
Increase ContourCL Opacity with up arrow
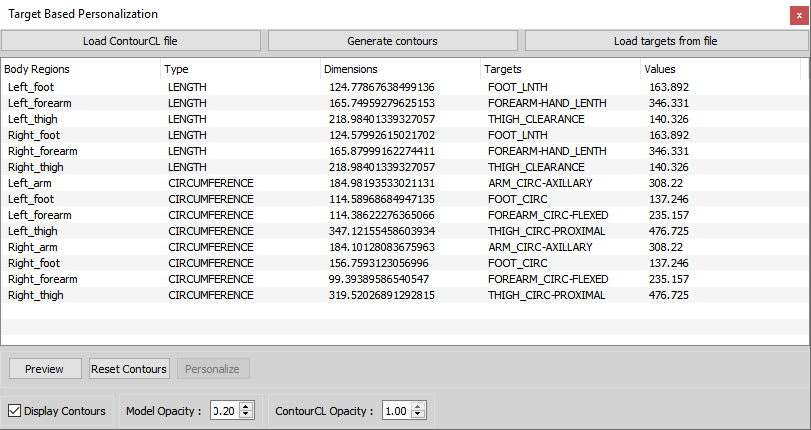click(418, 407)
